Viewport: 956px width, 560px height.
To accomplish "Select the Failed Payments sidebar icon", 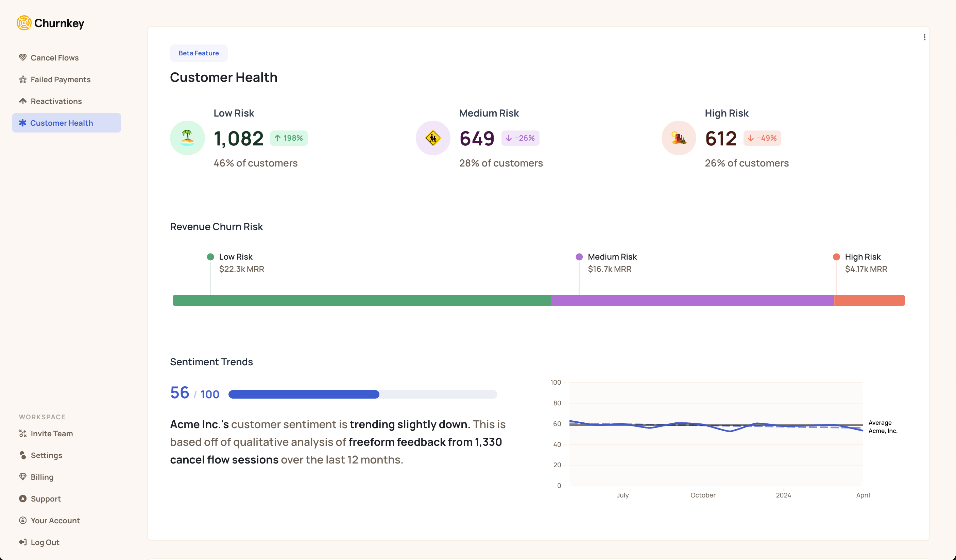I will [x=23, y=79].
